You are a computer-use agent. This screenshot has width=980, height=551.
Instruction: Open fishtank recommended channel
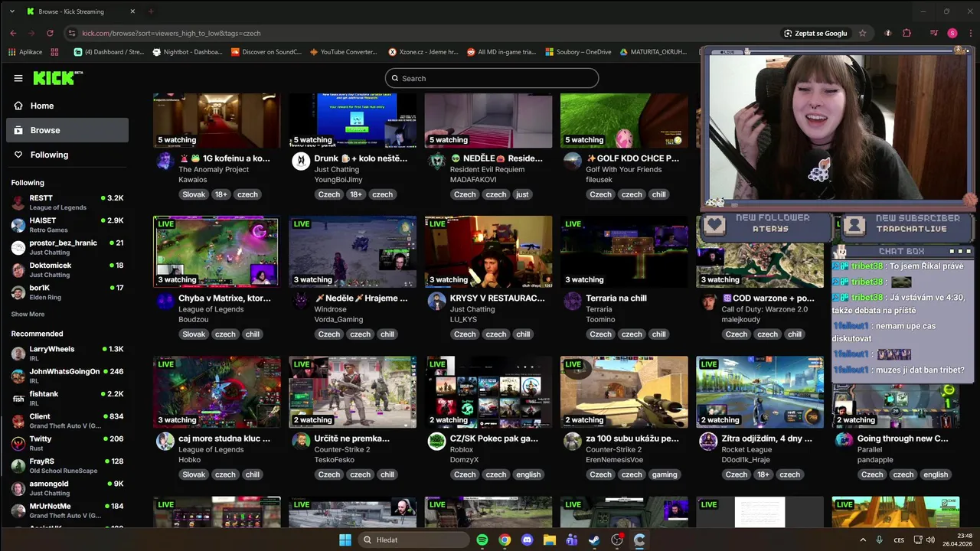(x=67, y=399)
